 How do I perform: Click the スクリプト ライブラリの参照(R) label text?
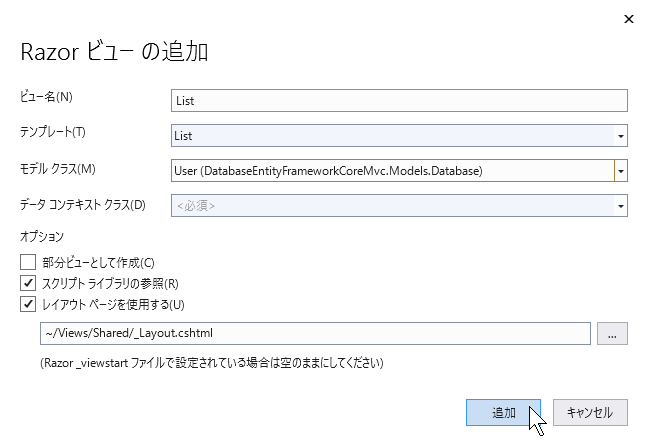[110, 284]
